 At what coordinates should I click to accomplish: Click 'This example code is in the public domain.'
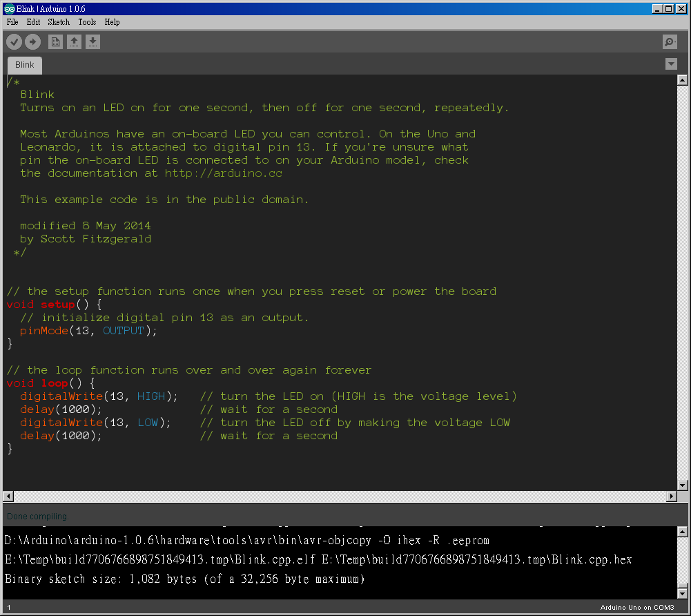(x=164, y=200)
